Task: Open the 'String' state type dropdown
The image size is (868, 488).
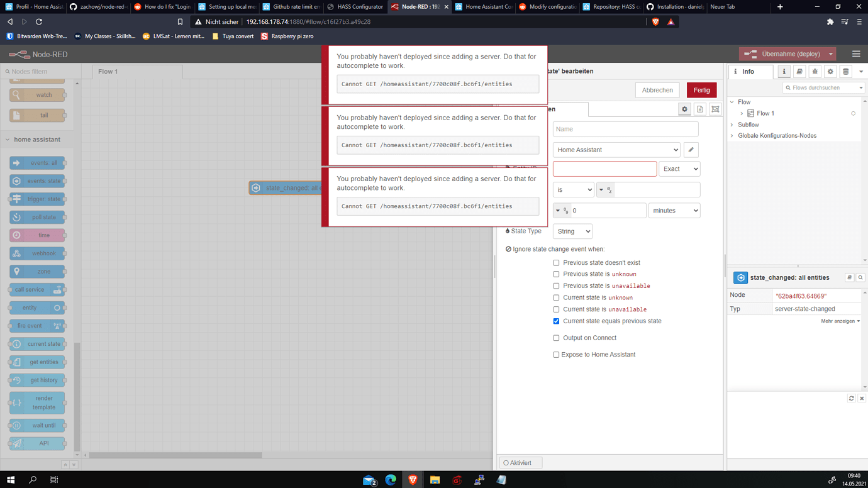Action: pyautogui.click(x=572, y=231)
